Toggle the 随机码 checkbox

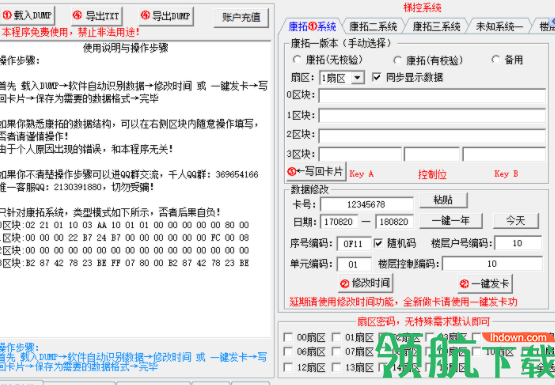[395, 243]
